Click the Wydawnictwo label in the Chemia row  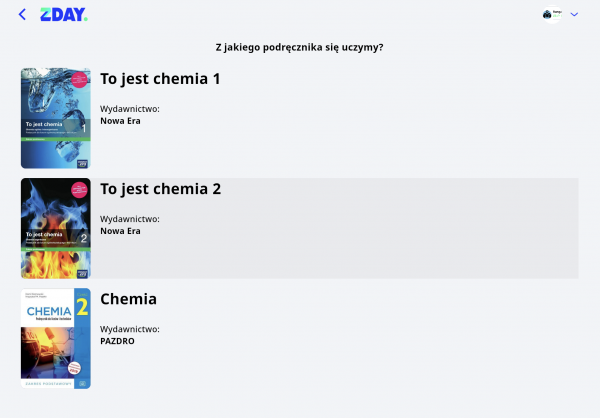130,329
